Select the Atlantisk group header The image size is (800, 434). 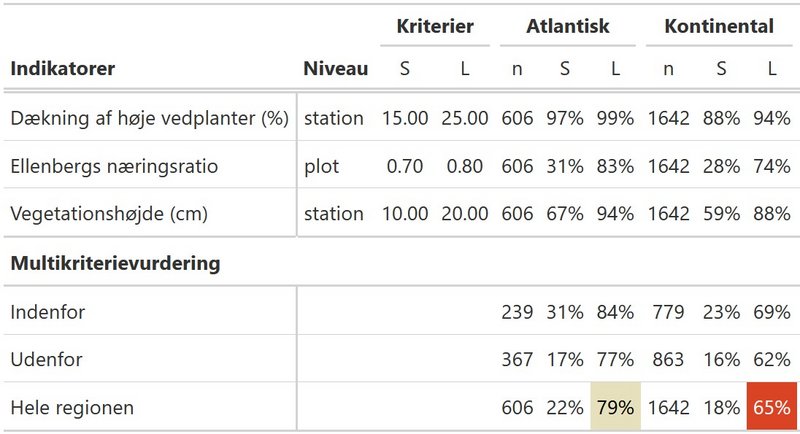pyautogui.click(x=567, y=26)
